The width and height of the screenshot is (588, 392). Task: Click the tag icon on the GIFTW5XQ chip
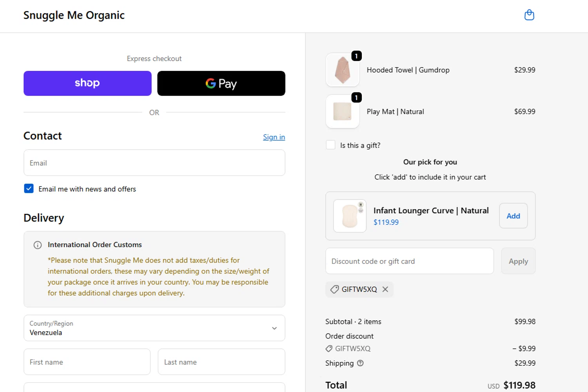(x=334, y=289)
